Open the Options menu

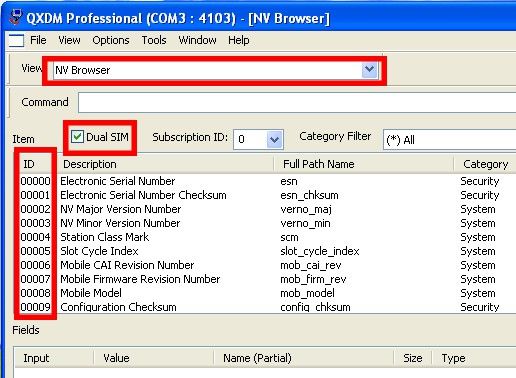(x=111, y=40)
